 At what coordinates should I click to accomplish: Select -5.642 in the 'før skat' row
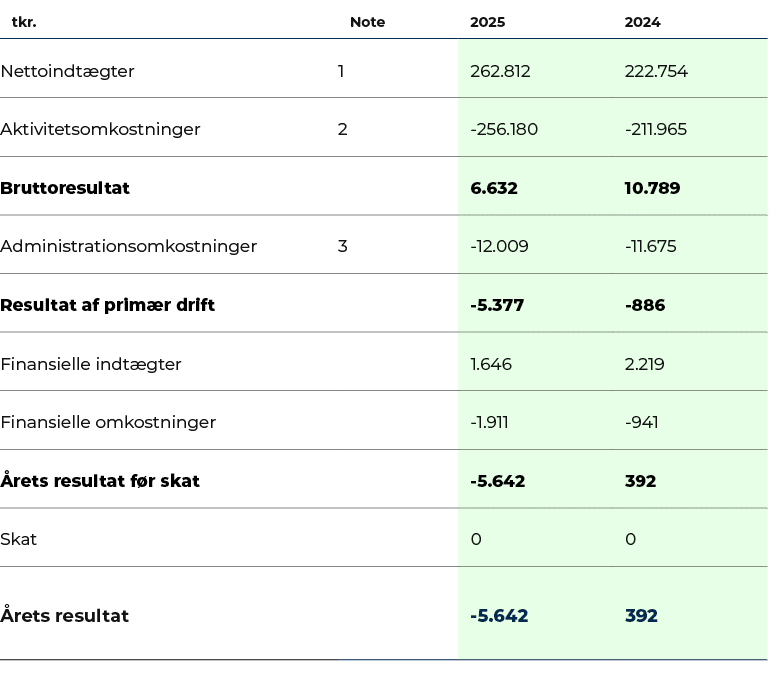(x=497, y=481)
